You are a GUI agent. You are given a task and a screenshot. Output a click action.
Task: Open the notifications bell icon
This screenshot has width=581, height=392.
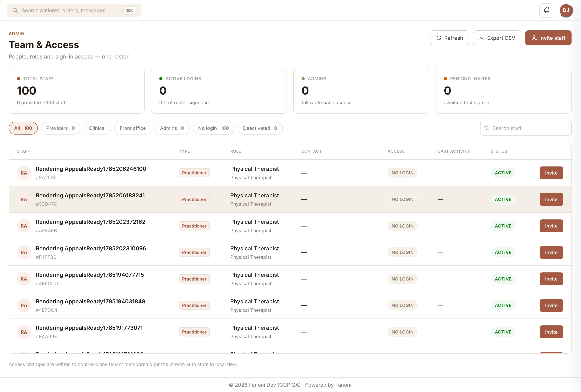546,10
